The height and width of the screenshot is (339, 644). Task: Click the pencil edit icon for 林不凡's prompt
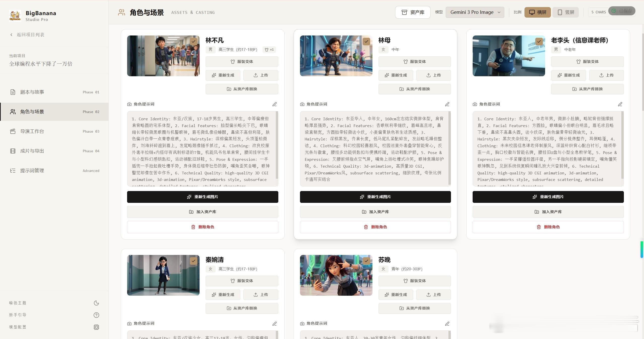tap(275, 104)
